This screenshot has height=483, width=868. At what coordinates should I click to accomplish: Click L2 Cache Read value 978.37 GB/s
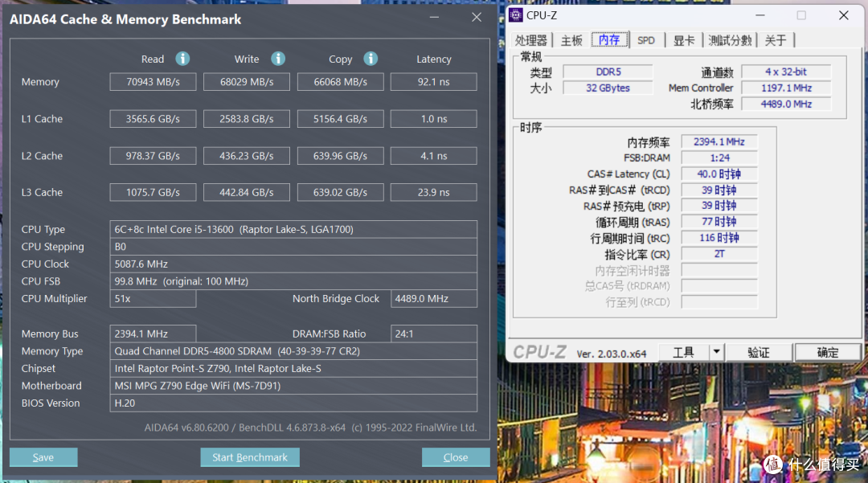click(153, 156)
